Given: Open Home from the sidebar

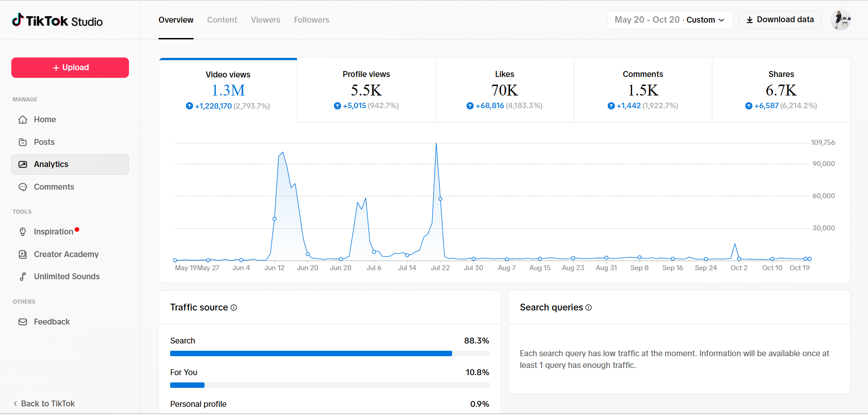Looking at the screenshot, I should (44, 119).
